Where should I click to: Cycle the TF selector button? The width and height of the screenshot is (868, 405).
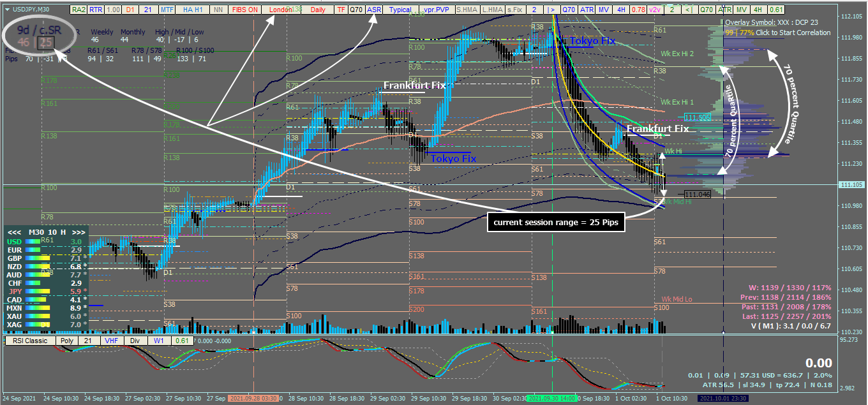point(341,10)
